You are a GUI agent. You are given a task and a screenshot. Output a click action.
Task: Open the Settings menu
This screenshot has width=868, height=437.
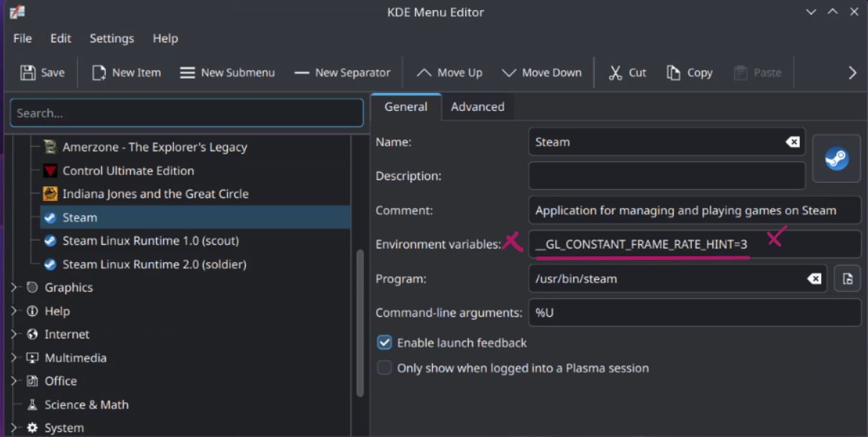coord(111,38)
